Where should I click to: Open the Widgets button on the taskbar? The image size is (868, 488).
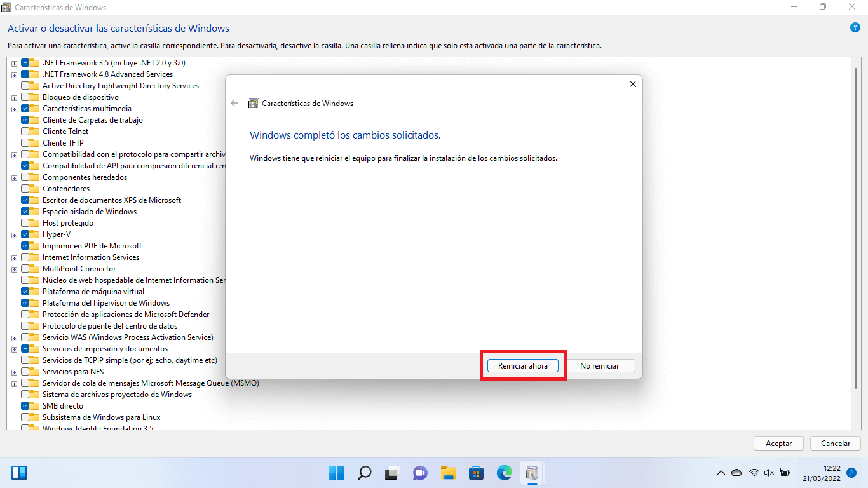19,473
